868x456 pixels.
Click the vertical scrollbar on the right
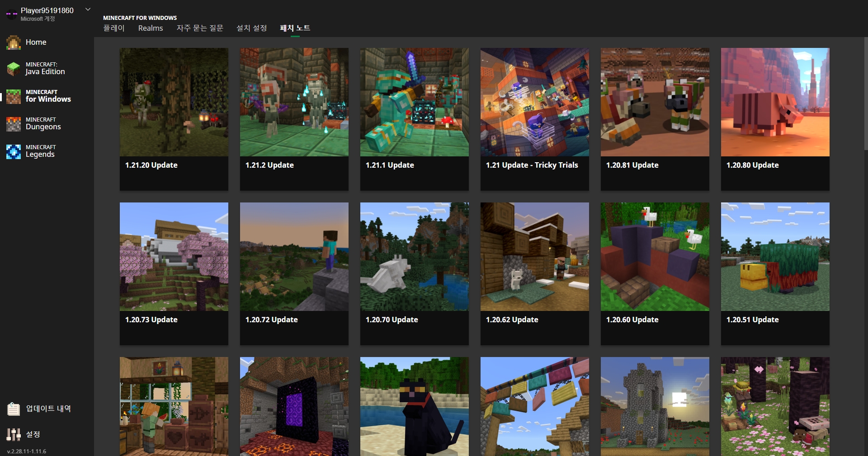[866, 93]
